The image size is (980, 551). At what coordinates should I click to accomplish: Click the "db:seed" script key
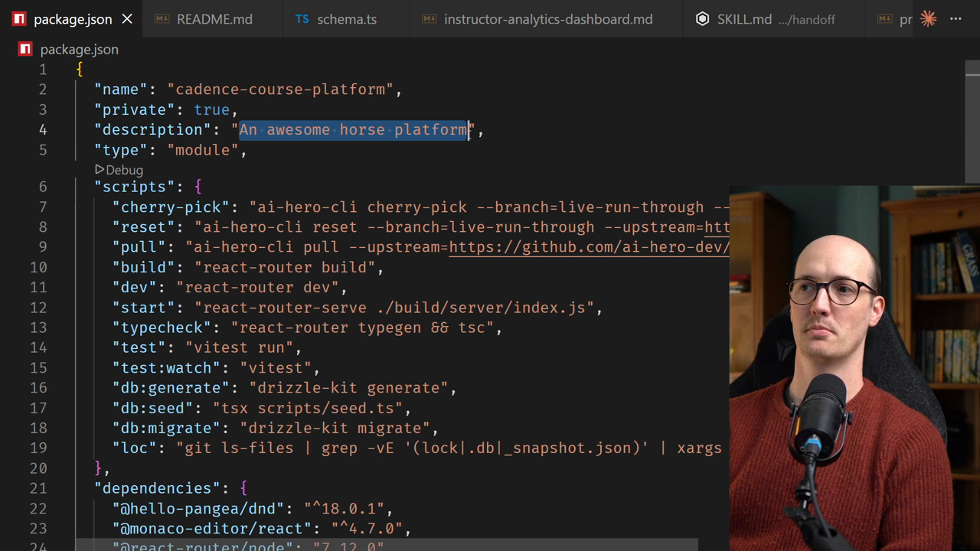coord(152,408)
